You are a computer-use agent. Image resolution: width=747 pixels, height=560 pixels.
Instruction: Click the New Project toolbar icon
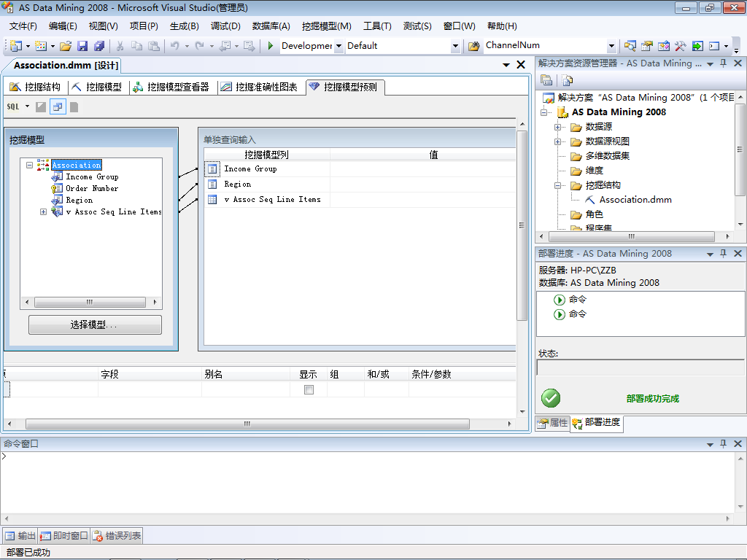[16, 46]
